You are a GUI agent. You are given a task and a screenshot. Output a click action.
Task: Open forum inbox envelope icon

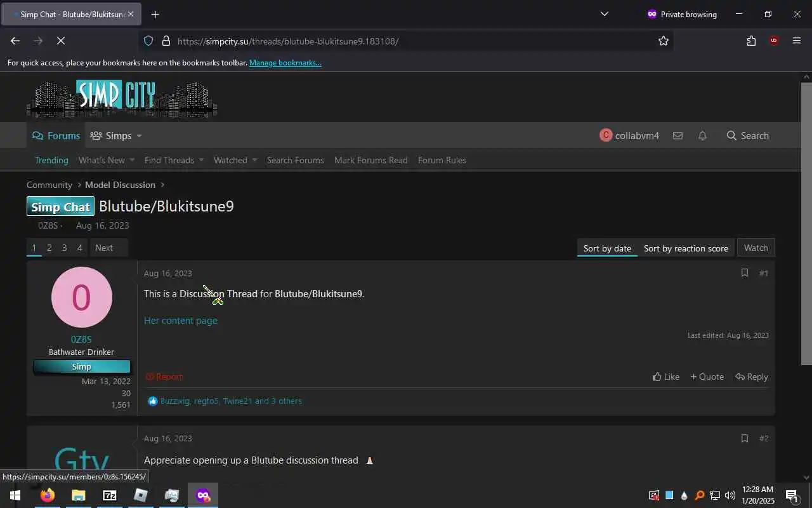(678, 135)
